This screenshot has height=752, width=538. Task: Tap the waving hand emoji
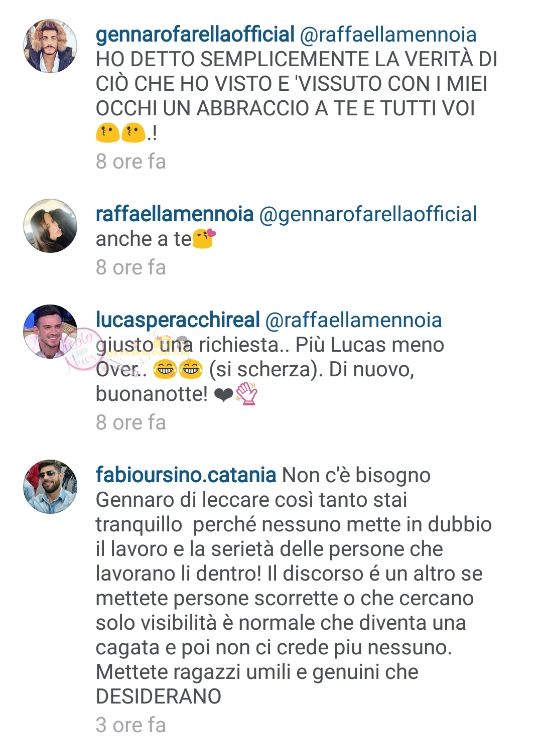246,394
